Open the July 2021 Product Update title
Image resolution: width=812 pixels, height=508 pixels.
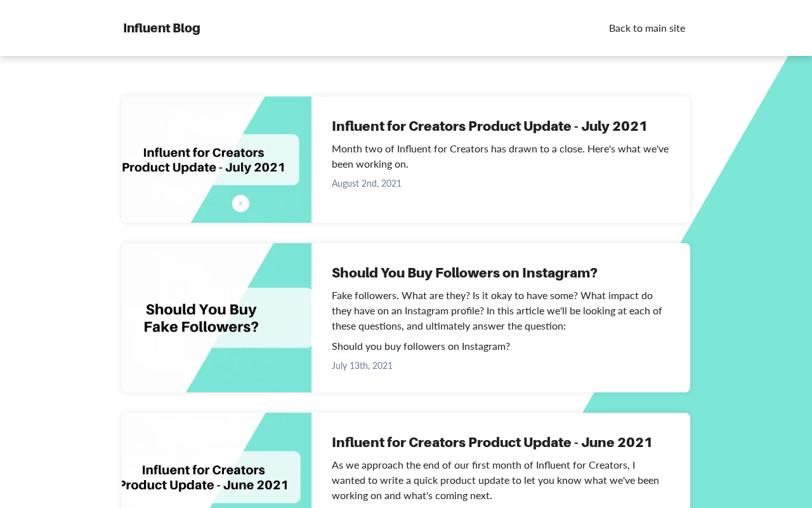[490, 126]
